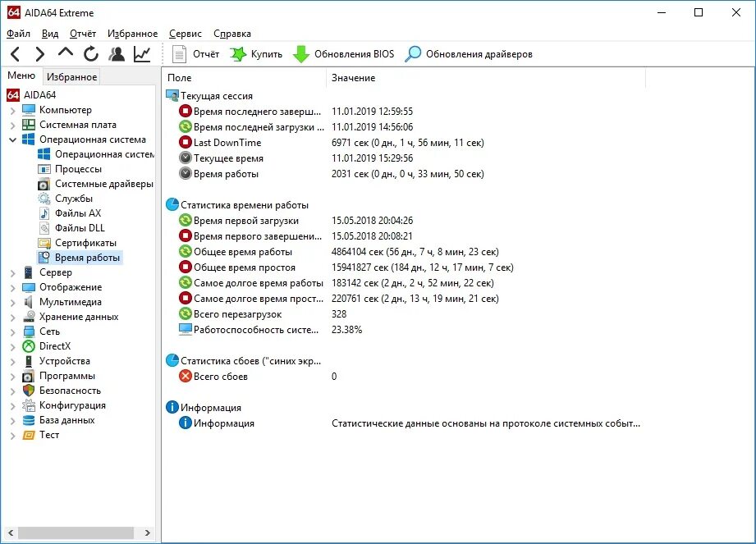Click the Системная плата motherboard icon
756x544 pixels.
[x=29, y=125]
